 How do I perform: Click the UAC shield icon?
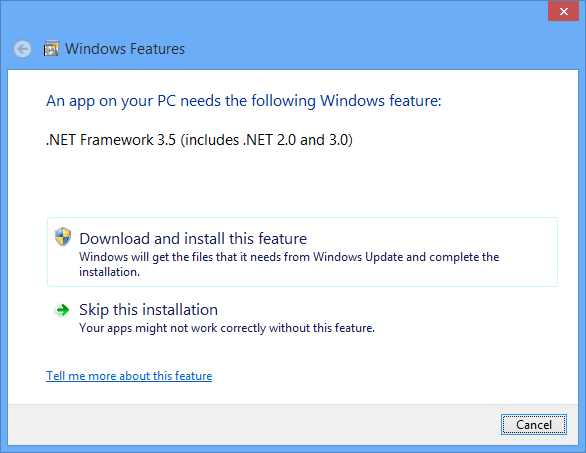tap(63, 237)
